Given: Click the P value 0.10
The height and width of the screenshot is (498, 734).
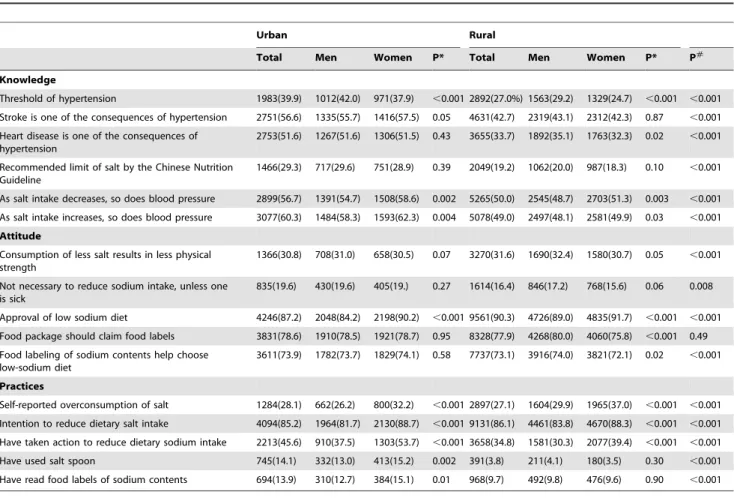Looking at the screenshot, I should (x=654, y=168).
